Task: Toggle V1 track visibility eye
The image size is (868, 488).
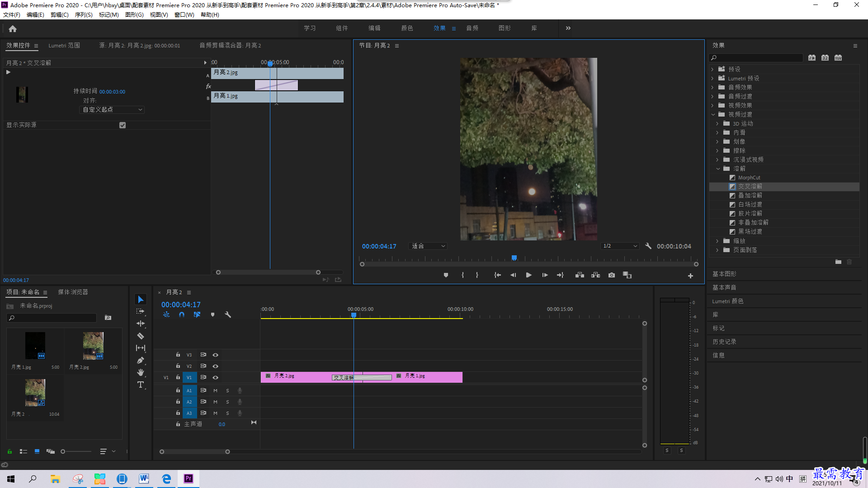Action: point(215,378)
